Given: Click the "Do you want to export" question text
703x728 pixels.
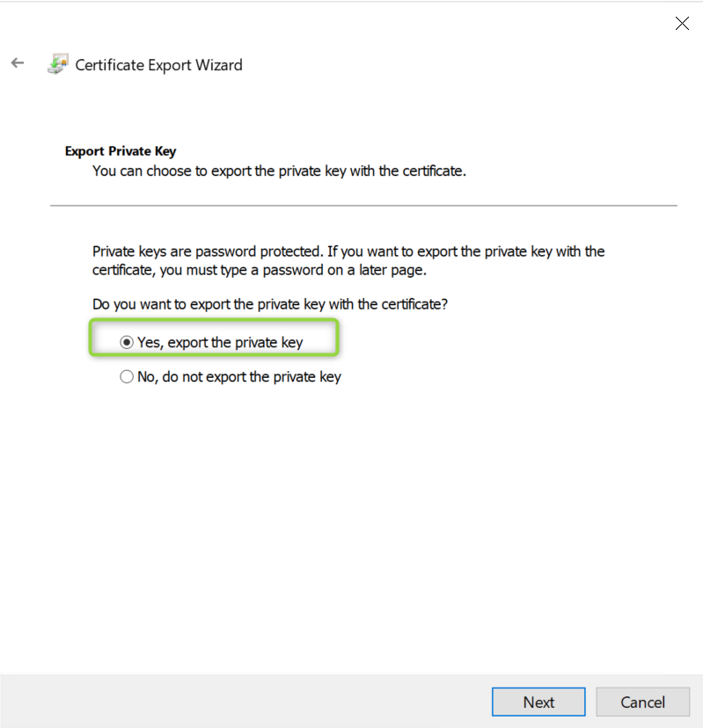Looking at the screenshot, I should pyautogui.click(x=269, y=304).
